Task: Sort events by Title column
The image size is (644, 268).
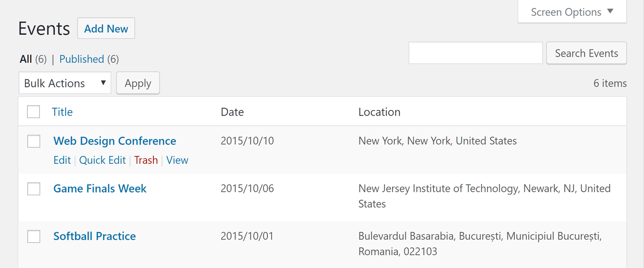Action: [62, 112]
